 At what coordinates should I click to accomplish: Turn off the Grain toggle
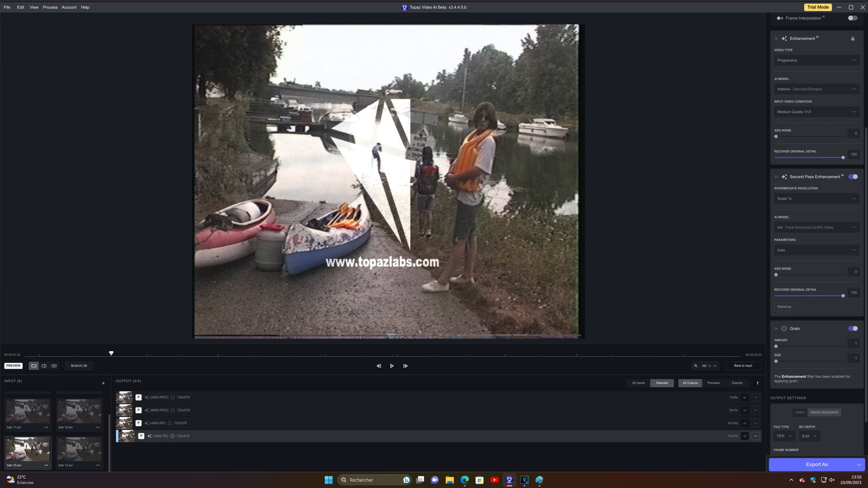[853, 328]
